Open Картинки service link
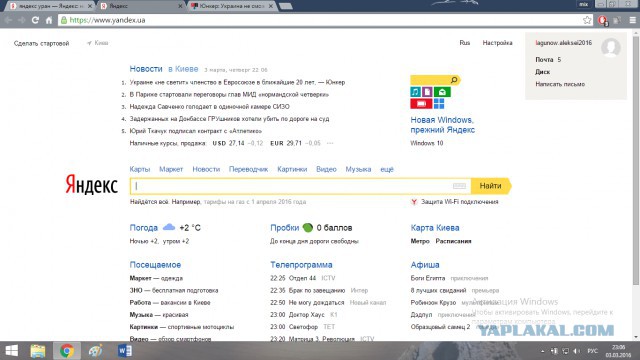The image size is (640, 360). [x=292, y=169]
